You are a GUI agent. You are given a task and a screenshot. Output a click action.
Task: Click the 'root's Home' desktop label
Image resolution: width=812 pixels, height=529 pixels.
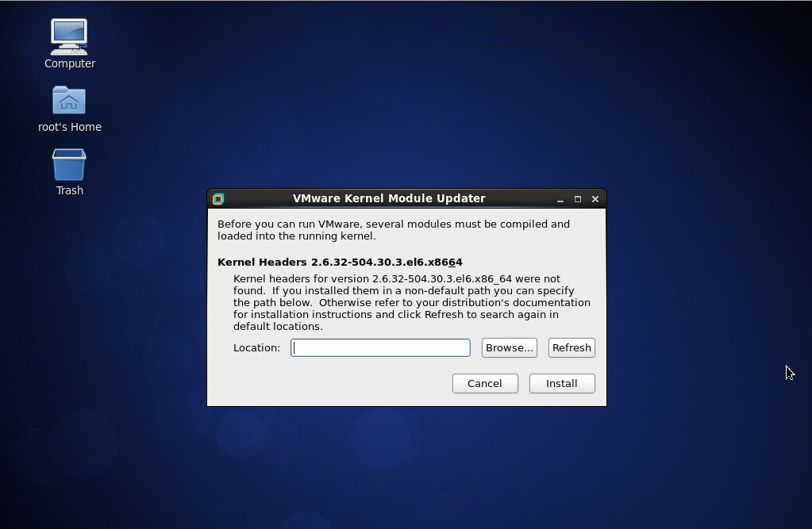(x=70, y=127)
